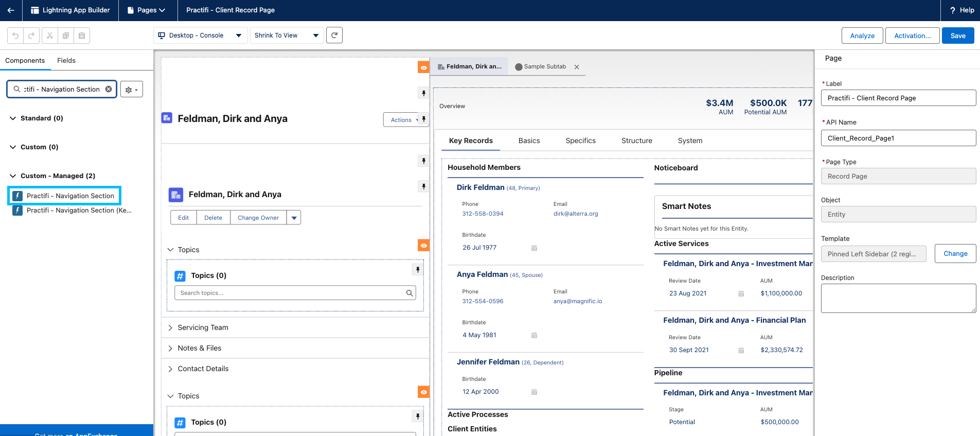The image size is (980, 436).
Task: Switch to the Components tab
Action: coord(25,60)
